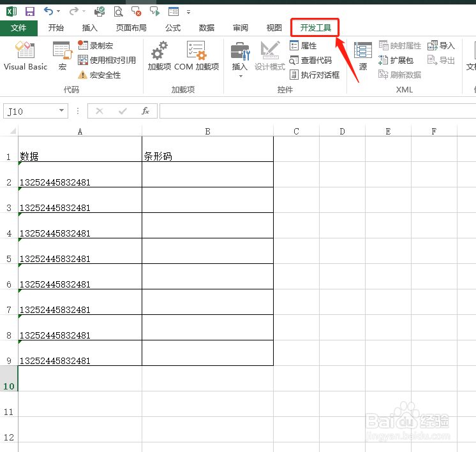Click the 属性 properties button
Image resolution: width=476 pixels, height=452 pixels.
click(x=303, y=45)
